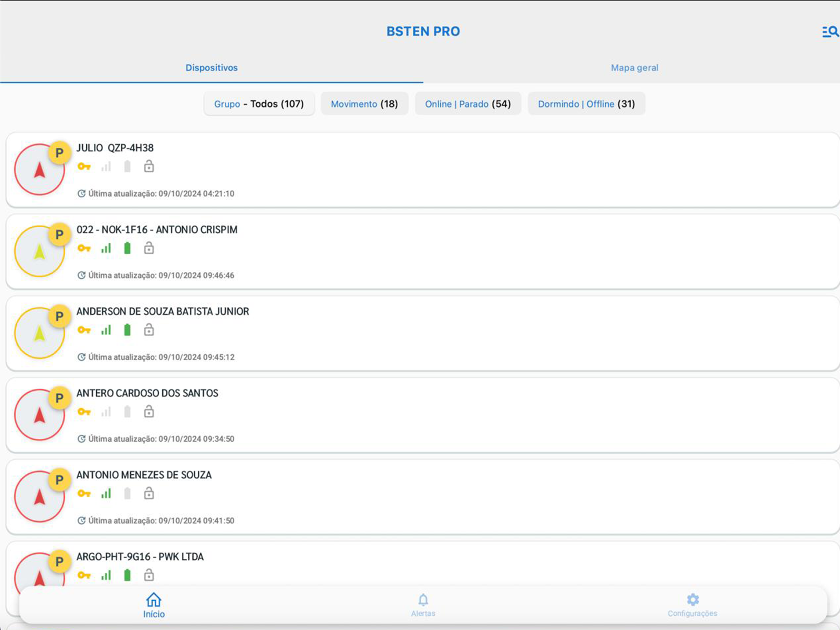The height and width of the screenshot is (630, 840).
Task: Click update time 09/10/2024 09:45:12
Action: [196, 357]
